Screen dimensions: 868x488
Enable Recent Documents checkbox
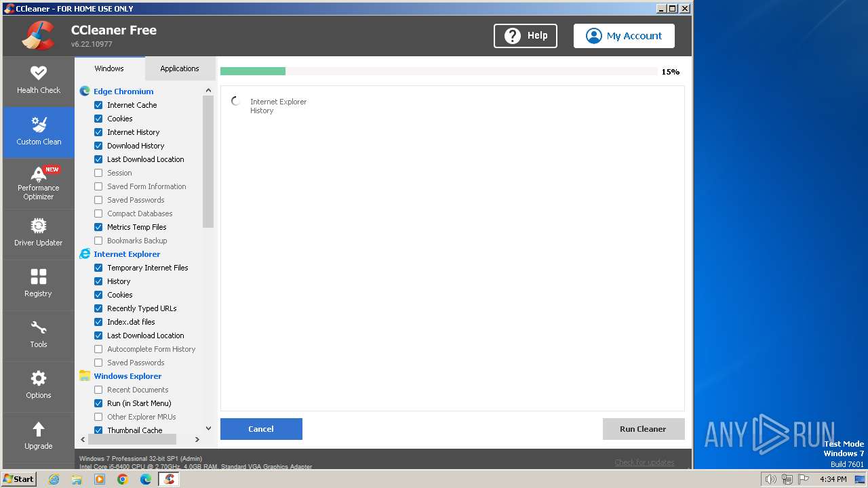[98, 390]
